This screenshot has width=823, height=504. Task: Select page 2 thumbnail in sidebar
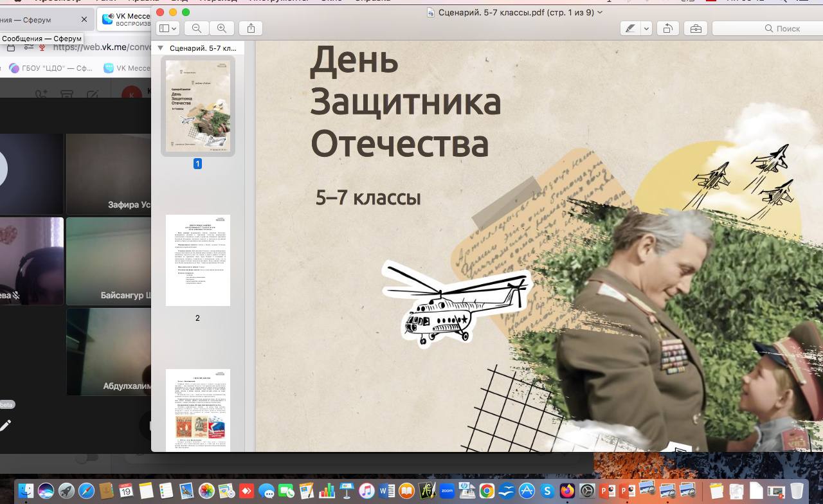click(x=197, y=260)
